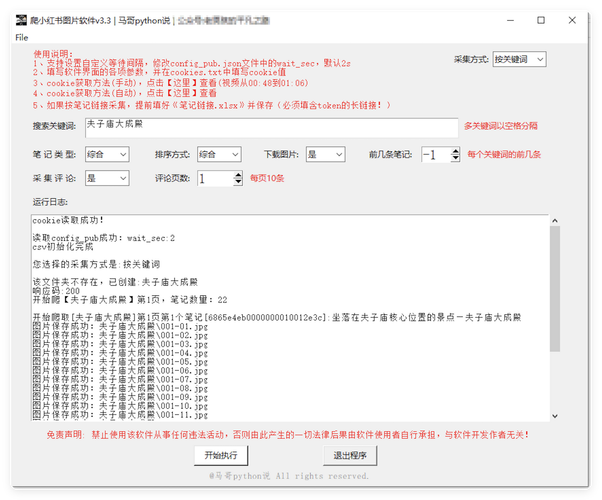602x500 pixels.
Task: Open the File menu
Action: pos(21,37)
